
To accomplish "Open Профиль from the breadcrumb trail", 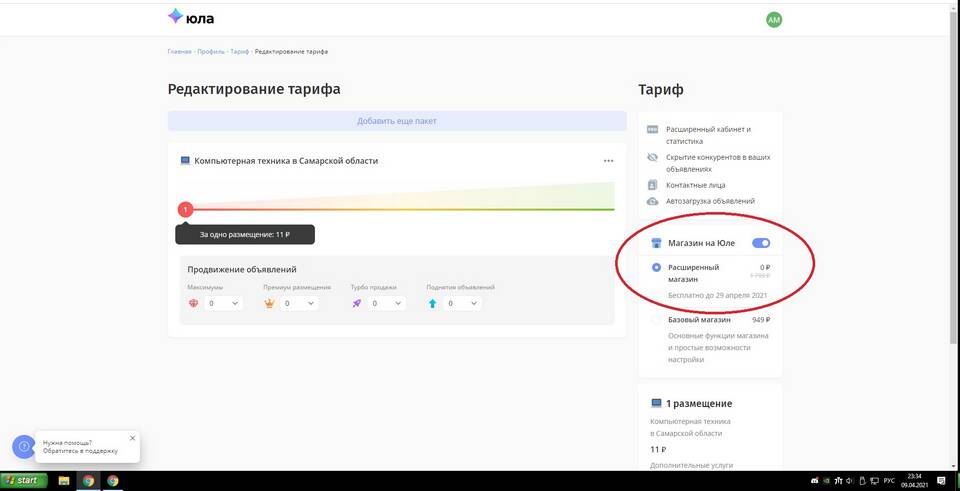I will pyautogui.click(x=210, y=51).
